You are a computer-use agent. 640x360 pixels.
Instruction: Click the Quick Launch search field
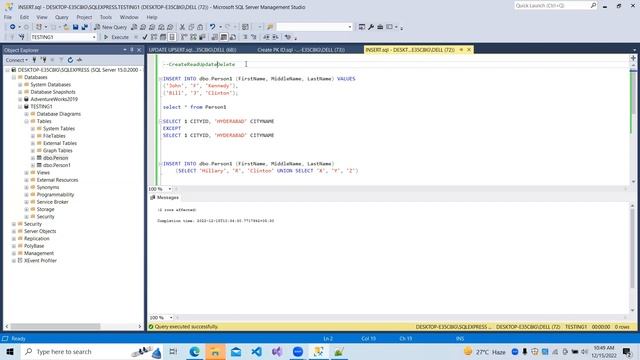point(552,5)
